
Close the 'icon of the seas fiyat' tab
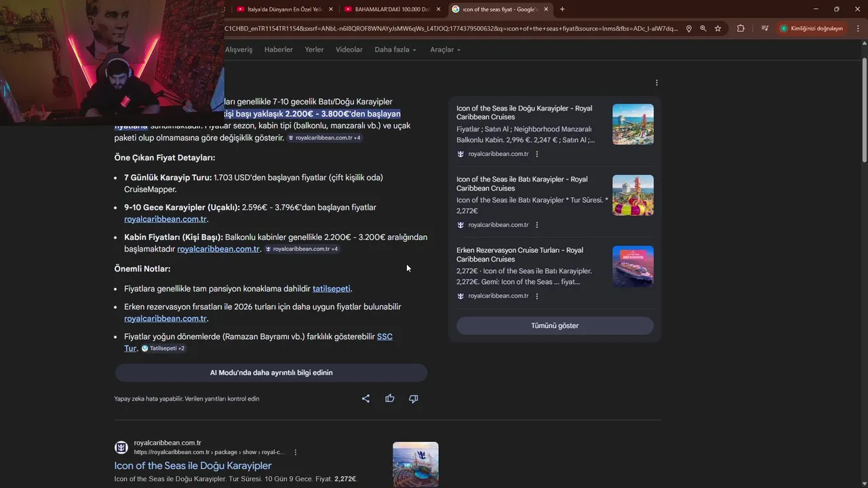click(546, 9)
